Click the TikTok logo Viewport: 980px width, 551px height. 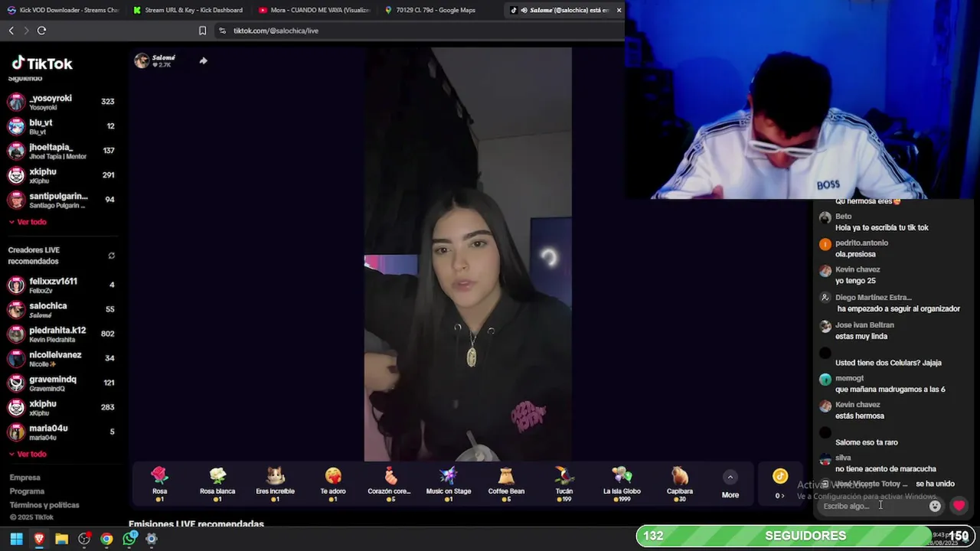42,64
